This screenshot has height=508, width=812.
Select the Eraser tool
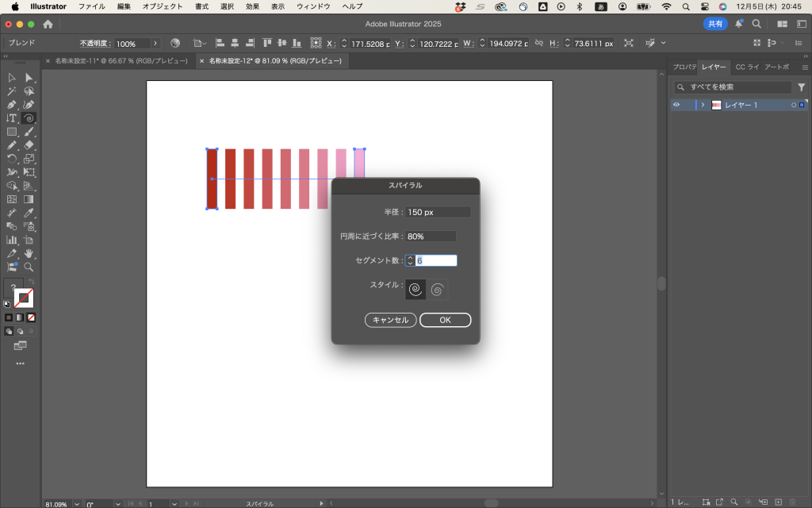click(29, 145)
